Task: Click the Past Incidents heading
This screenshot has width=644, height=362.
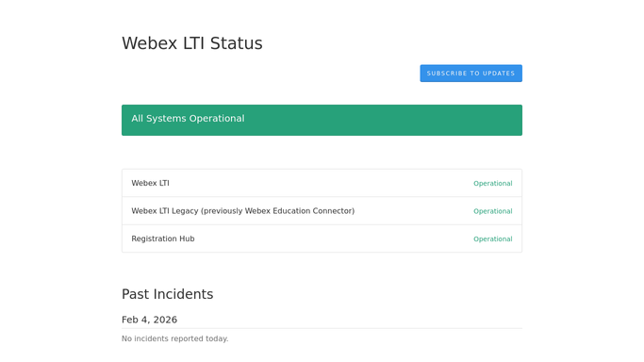Action: [x=167, y=294]
